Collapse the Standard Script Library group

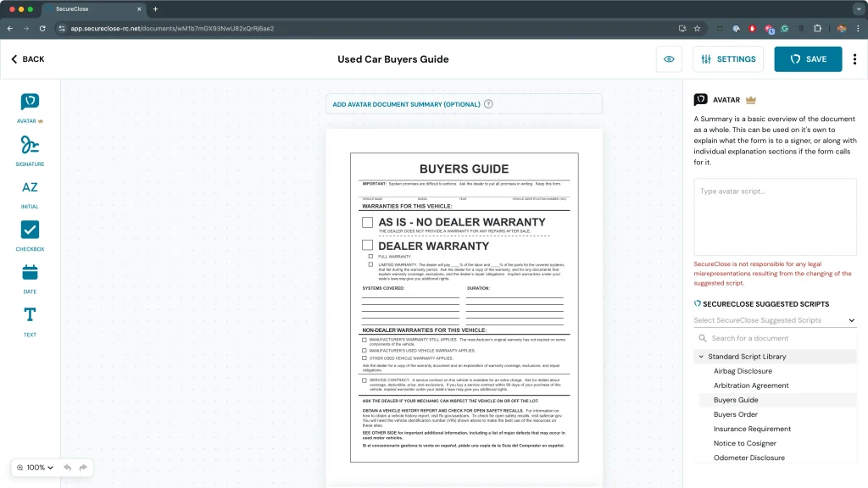tap(701, 357)
